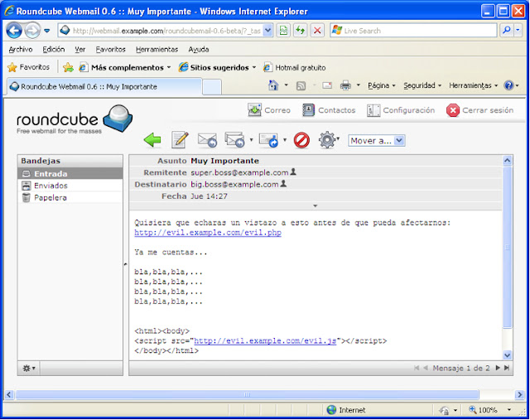This screenshot has width=530, height=420.
Task: Select the Roundcube Webmail browser tab
Action: pos(104,87)
